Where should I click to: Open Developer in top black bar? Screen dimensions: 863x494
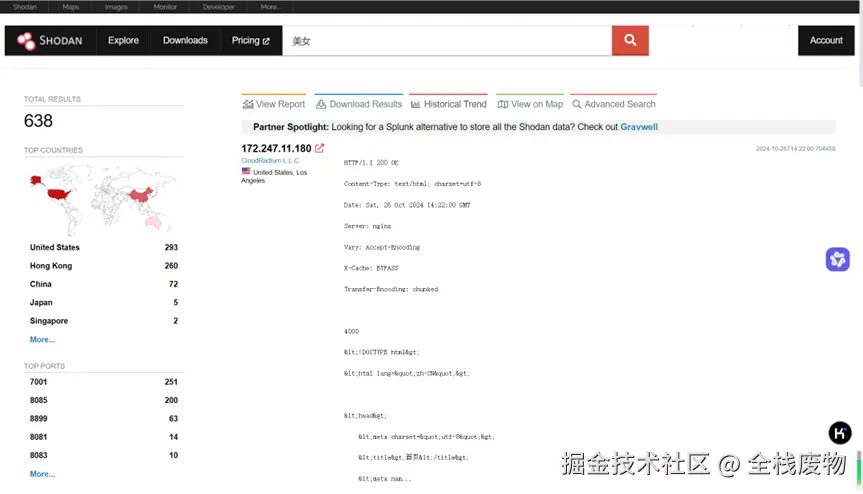219,7
